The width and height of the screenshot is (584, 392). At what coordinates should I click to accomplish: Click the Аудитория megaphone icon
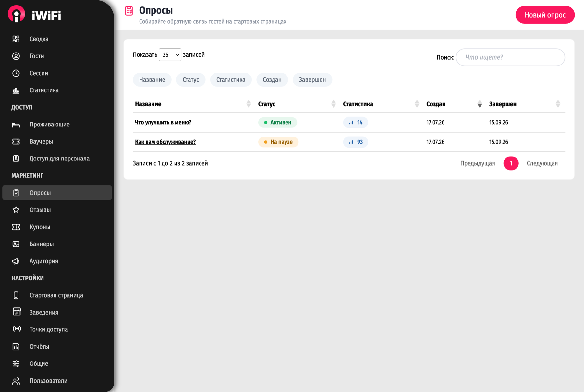click(16, 261)
